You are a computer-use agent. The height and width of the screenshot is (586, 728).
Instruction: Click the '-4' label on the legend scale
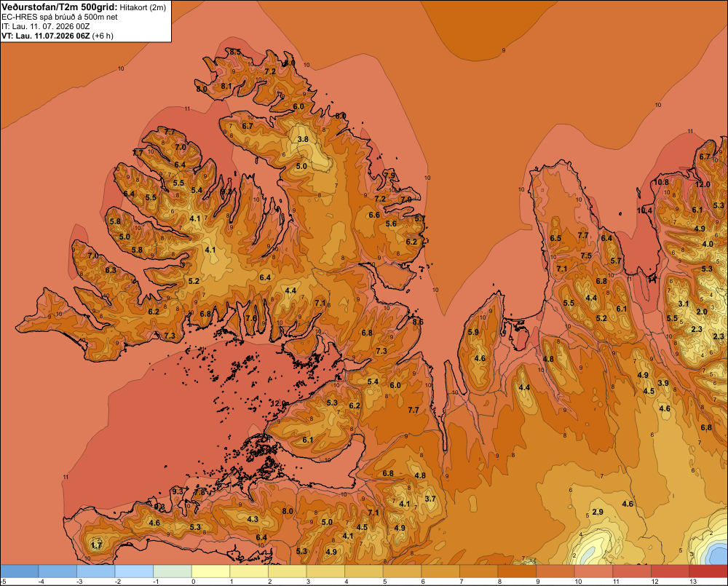(x=41, y=582)
